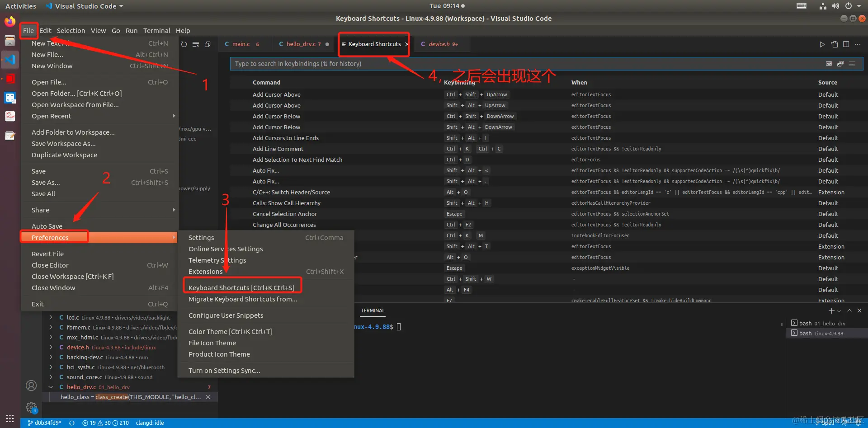Expand mxc_hdmi.c search result
This screenshot has width=868, height=428.
coord(51,338)
